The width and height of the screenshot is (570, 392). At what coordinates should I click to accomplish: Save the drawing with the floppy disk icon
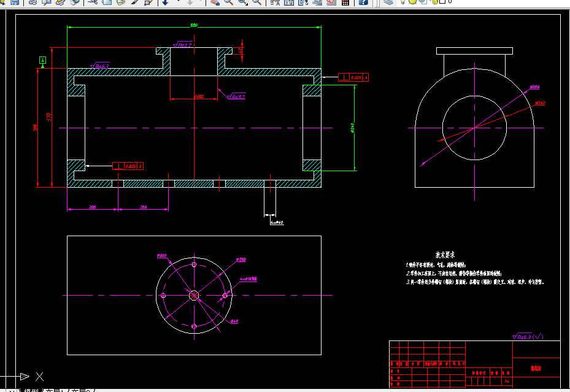[15, 2]
